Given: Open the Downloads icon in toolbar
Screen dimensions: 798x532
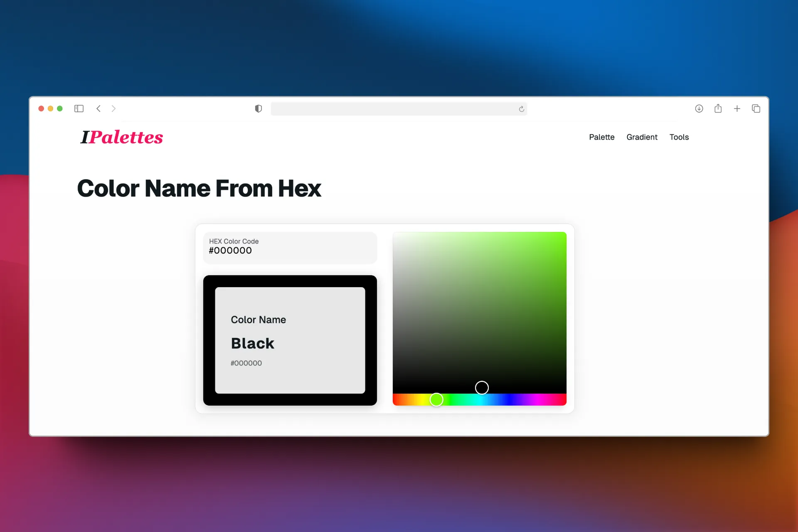Looking at the screenshot, I should 699,108.
